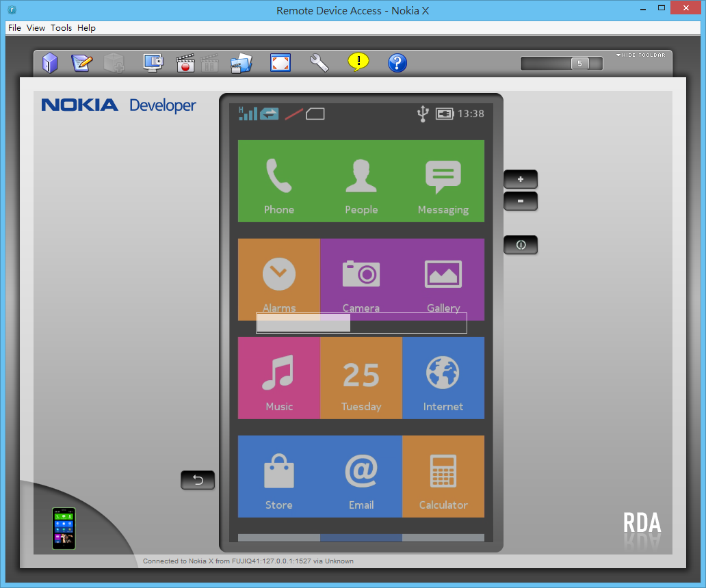Image resolution: width=706 pixels, height=588 pixels.
Task: Launch the Camera tile
Action: coord(361,280)
